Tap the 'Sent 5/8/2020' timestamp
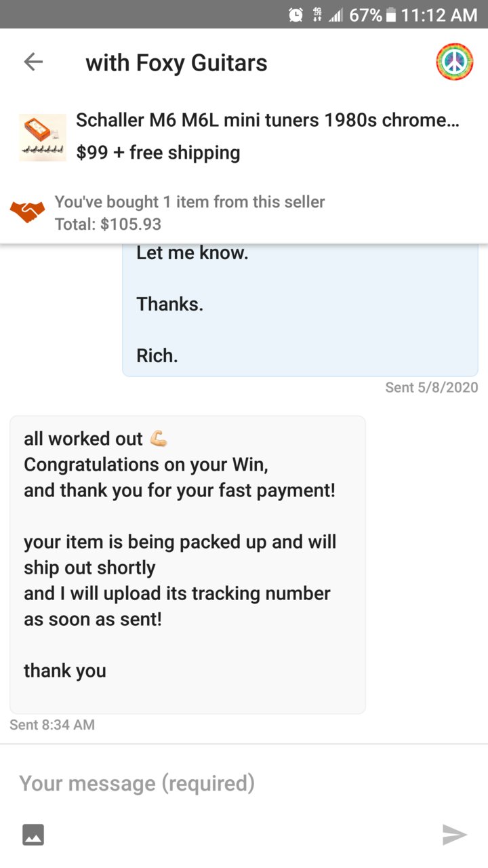488x868 pixels. tap(431, 387)
